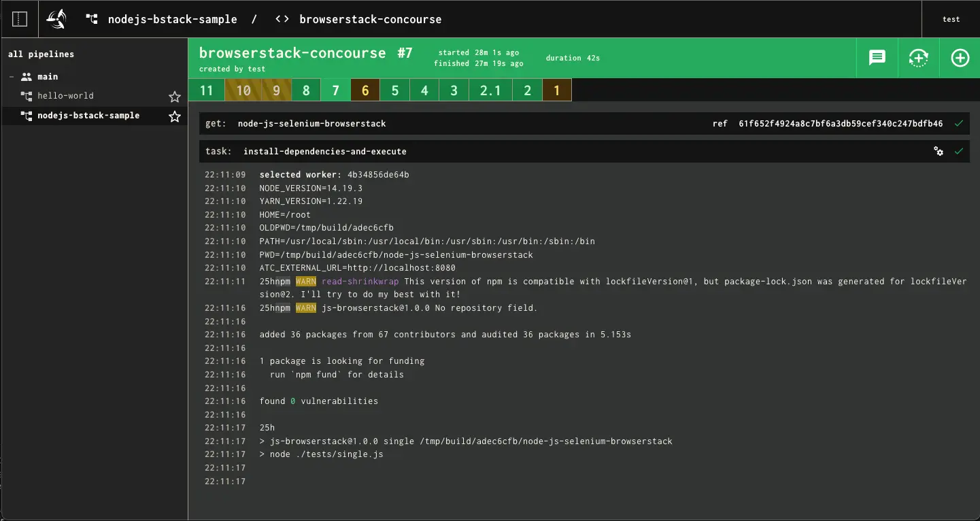Viewport: 980px width, 521px height.
Task: Open the build comment icon
Action: [x=877, y=58]
